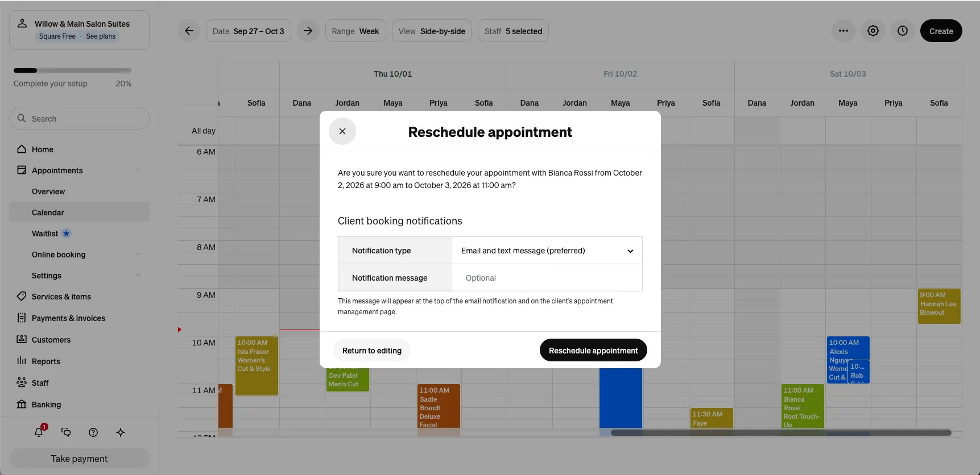Screen dimensions: 980x475
Task: Open the clock history icon
Action: (903, 31)
